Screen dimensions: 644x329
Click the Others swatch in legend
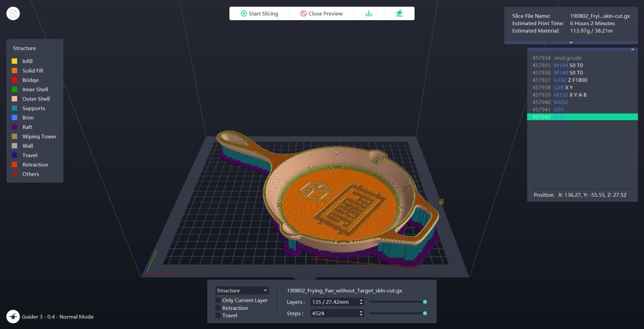(x=14, y=174)
